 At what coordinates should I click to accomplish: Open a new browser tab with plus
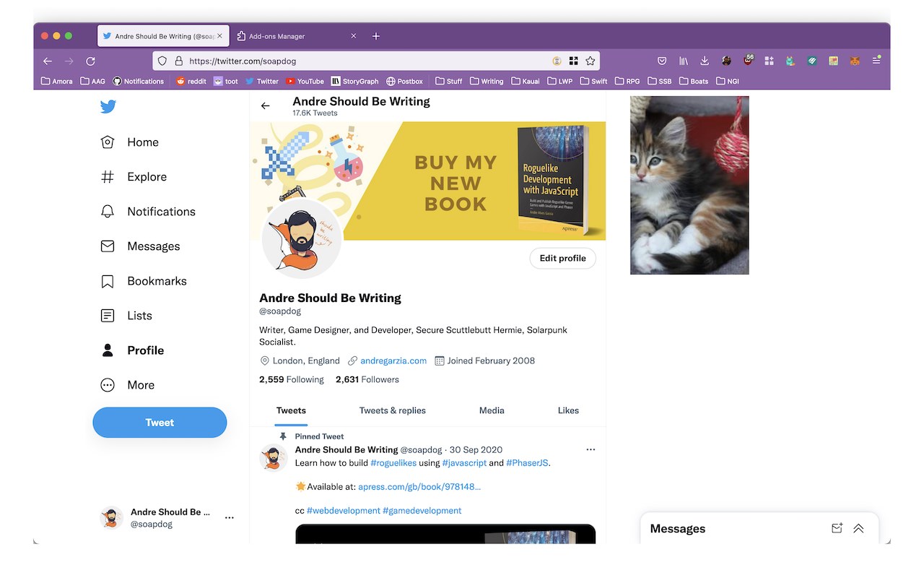coord(376,36)
